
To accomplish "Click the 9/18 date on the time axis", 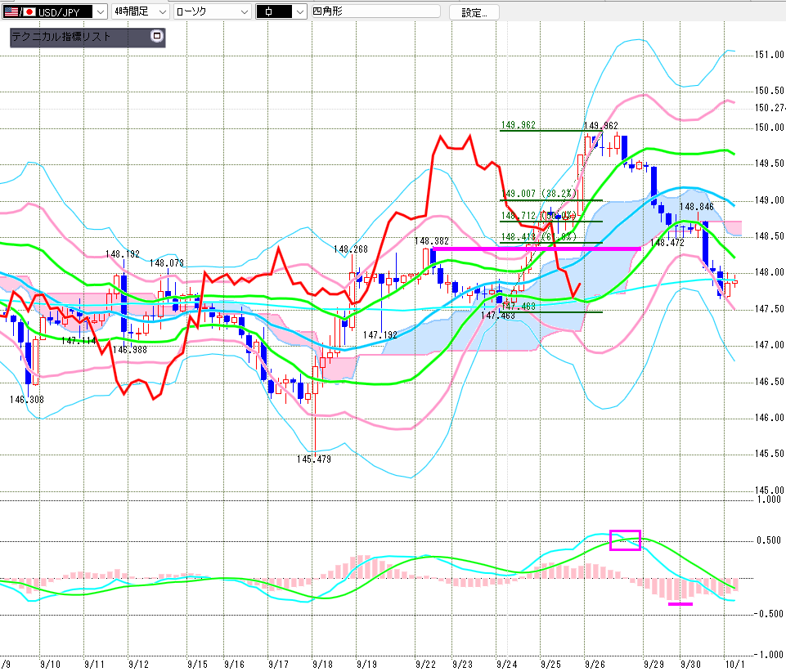I will (320, 664).
